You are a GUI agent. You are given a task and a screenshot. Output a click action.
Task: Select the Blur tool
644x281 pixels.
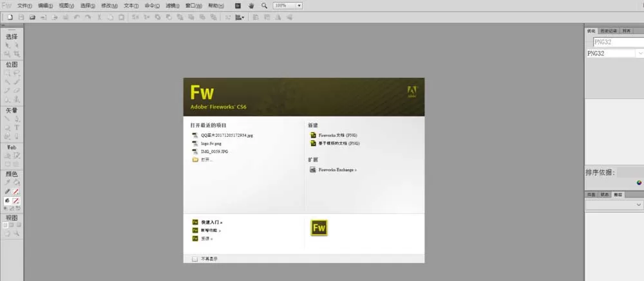(7, 99)
